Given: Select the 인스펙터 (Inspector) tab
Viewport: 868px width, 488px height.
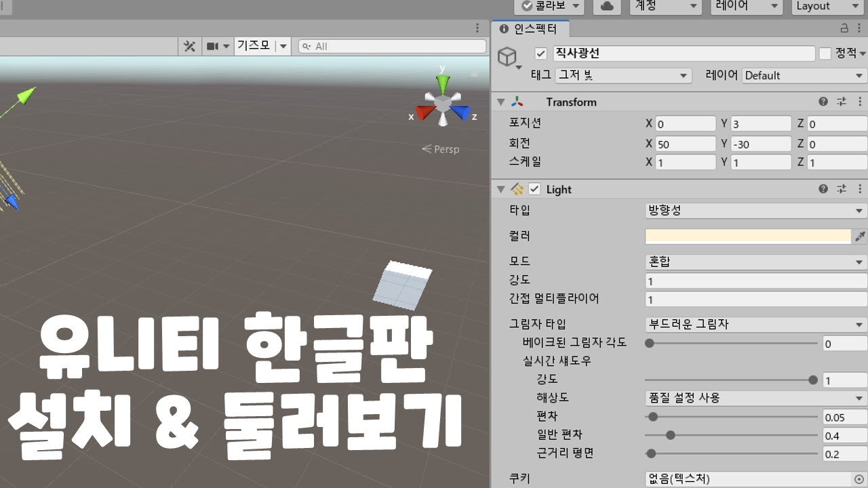Looking at the screenshot, I should (x=530, y=28).
